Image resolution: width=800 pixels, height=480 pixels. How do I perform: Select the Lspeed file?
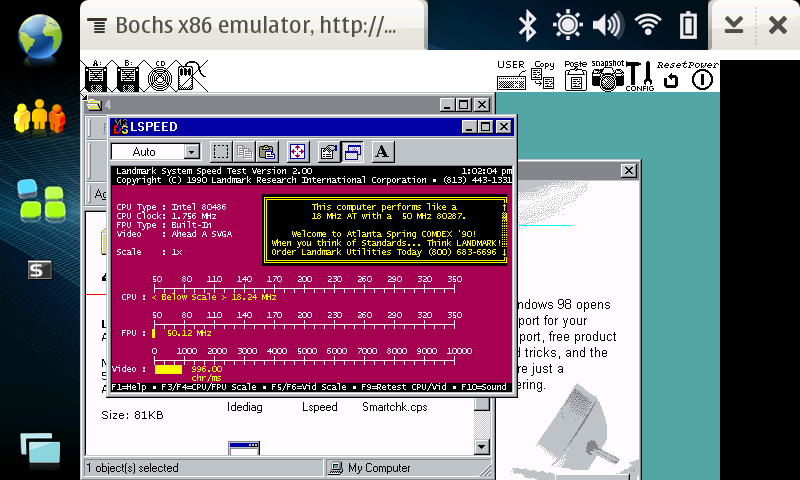click(x=320, y=407)
